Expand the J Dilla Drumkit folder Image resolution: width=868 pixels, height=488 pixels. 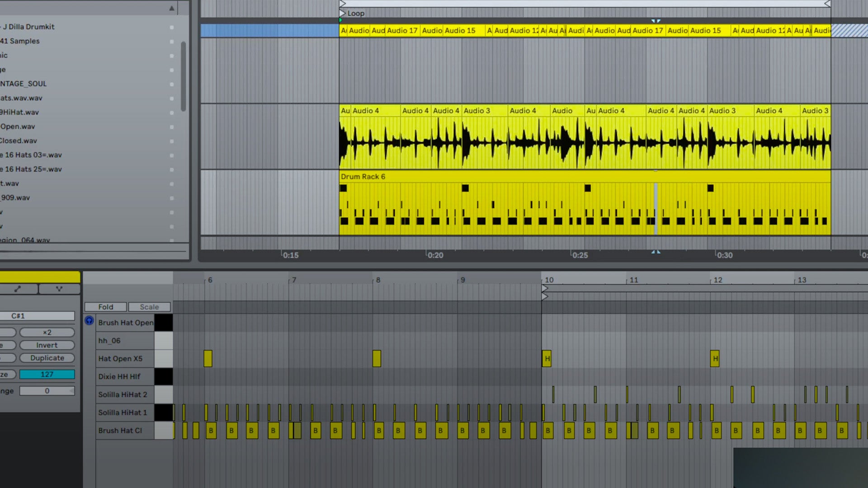pyautogui.click(x=28, y=27)
